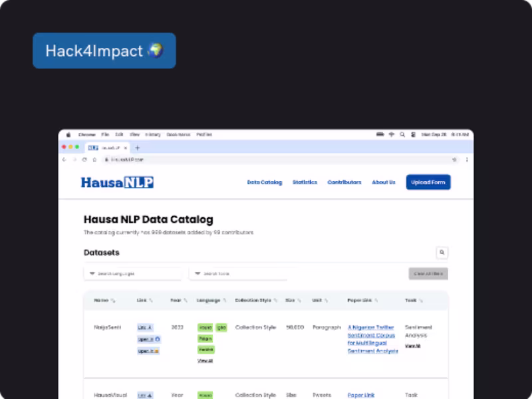Click the Hausa language tag in NaijaSenti row

pos(205,327)
